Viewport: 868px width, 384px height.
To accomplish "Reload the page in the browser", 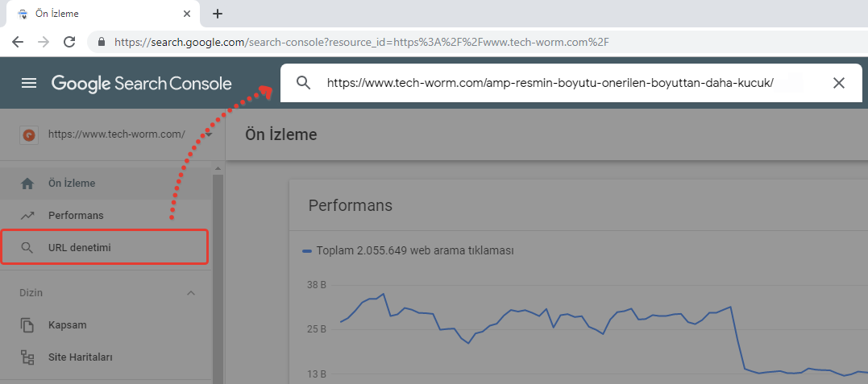I will (69, 41).
